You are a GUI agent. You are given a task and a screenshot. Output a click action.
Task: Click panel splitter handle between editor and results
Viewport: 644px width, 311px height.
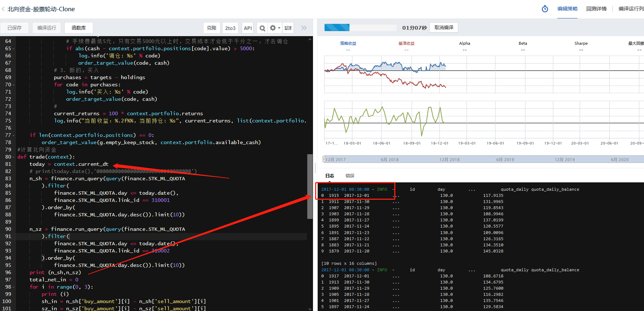point(315,168)
